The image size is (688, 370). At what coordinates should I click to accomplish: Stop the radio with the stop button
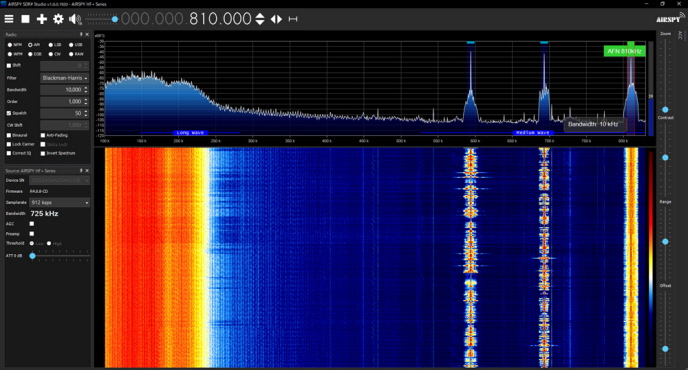tap(25, 19)
